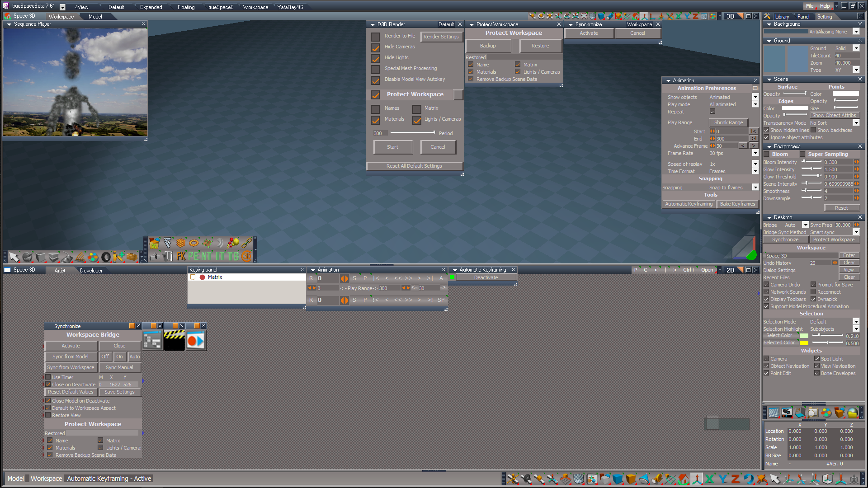The height and width of the screenshot is (488, 868).
Task: Click the white arrow pointer icon in the bottom toolbar
Action: (775, 479)
